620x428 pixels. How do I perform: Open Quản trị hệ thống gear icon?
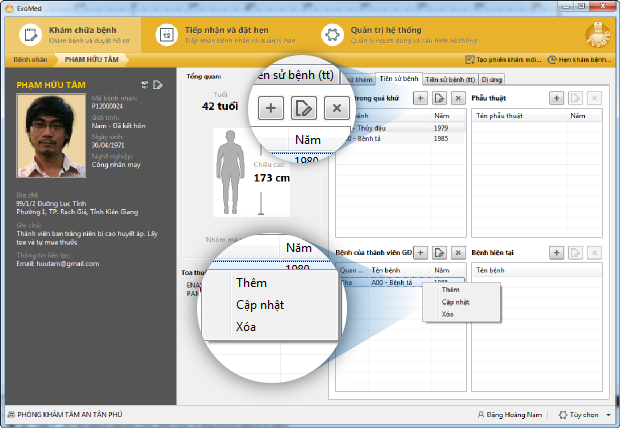pyautogui.click(x=332, y=35)
